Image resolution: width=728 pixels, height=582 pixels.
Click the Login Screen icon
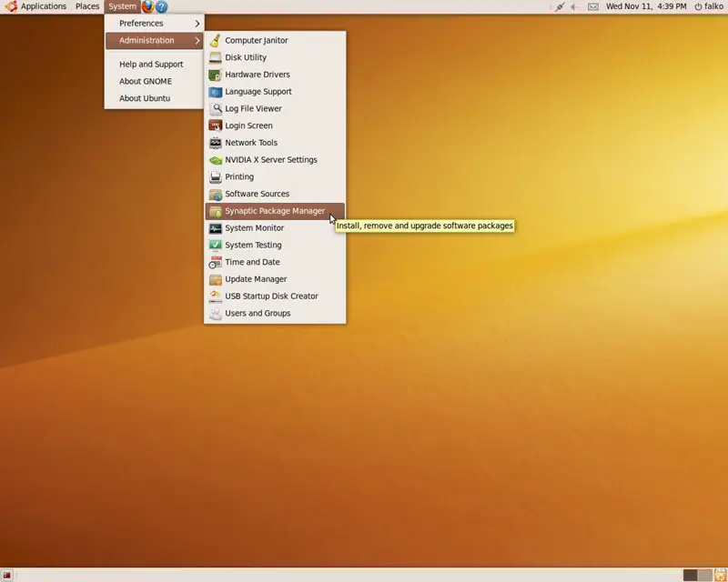pyautogui.click(x=215, y=125)
